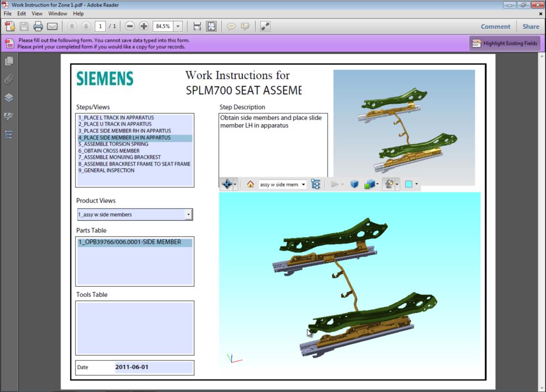Click the email envelope icon
The height and width of the screenshot is (392, 546).
[x=52, y=27]
